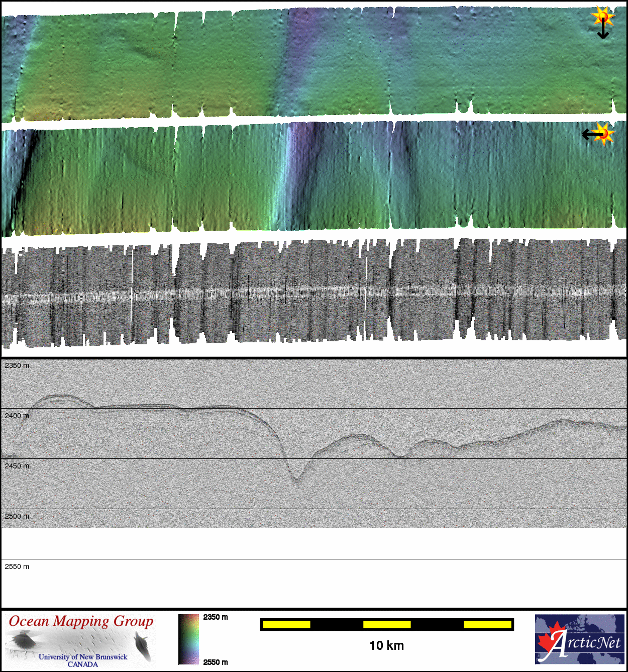The image size is (628, 672).
Task: Select the 2500 m depth axis label
Action: coord(17,516)
